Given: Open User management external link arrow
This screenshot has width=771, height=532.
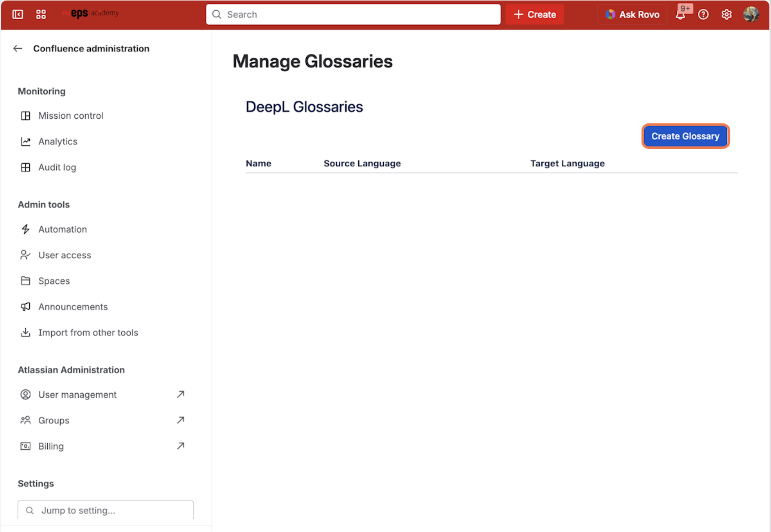Looking at the screenshot, I should [x=180, y=394].
